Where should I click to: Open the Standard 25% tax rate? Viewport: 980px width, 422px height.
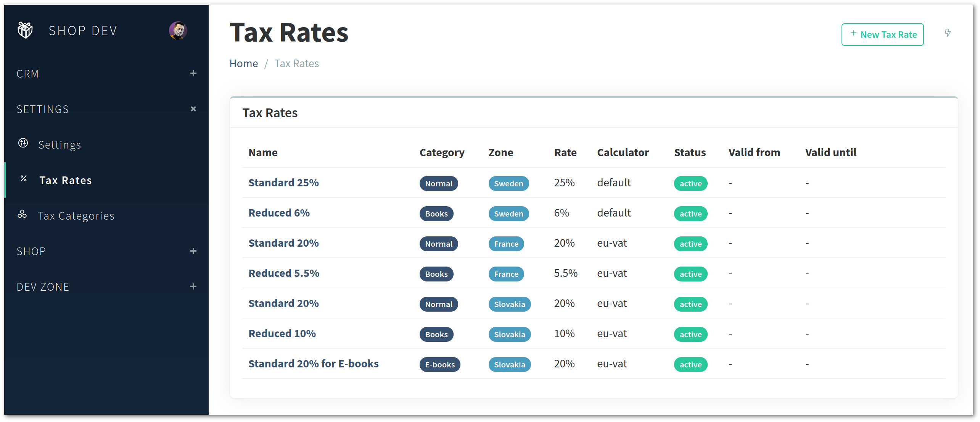point(283,183)
